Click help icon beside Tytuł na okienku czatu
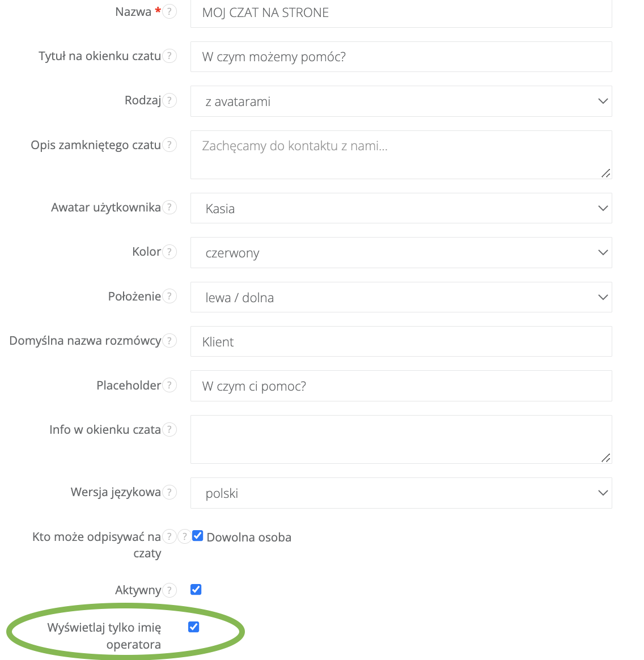Screen dimensions: 644x660 169,56
